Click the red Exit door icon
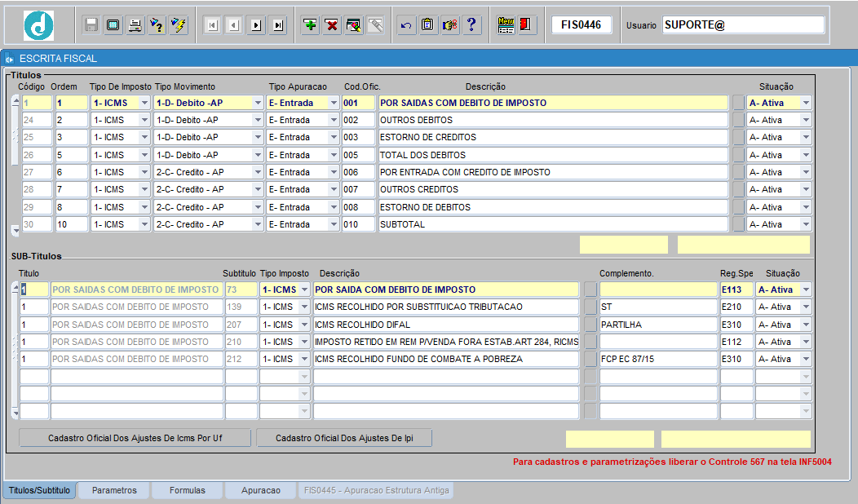The image size is (858, 504). click(526, 24)
